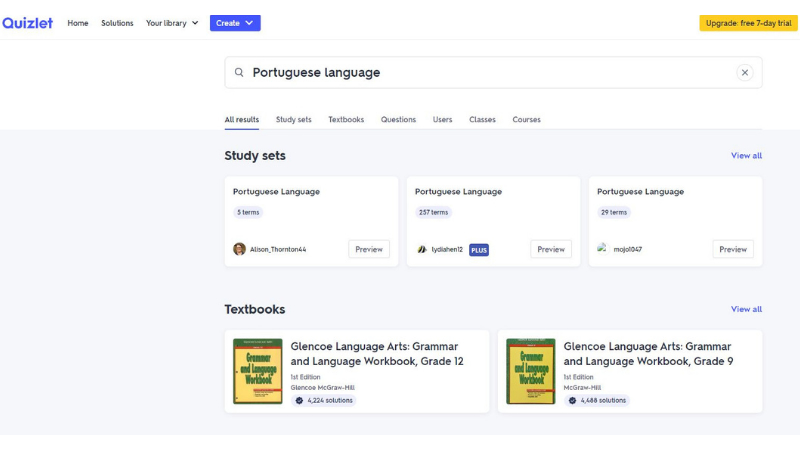The image size is (800, 450).
Task: Click the Textbooks section heading
Action: tap(255, 309)
